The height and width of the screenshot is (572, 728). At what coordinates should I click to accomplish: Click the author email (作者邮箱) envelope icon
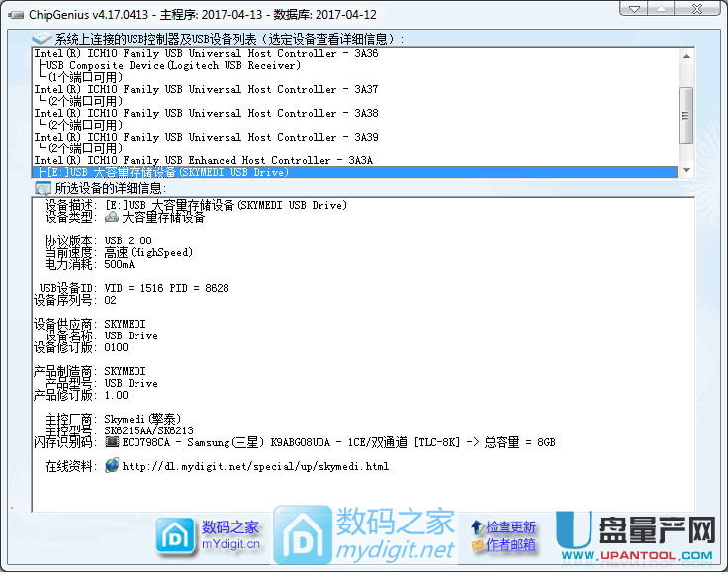(478, 544)
